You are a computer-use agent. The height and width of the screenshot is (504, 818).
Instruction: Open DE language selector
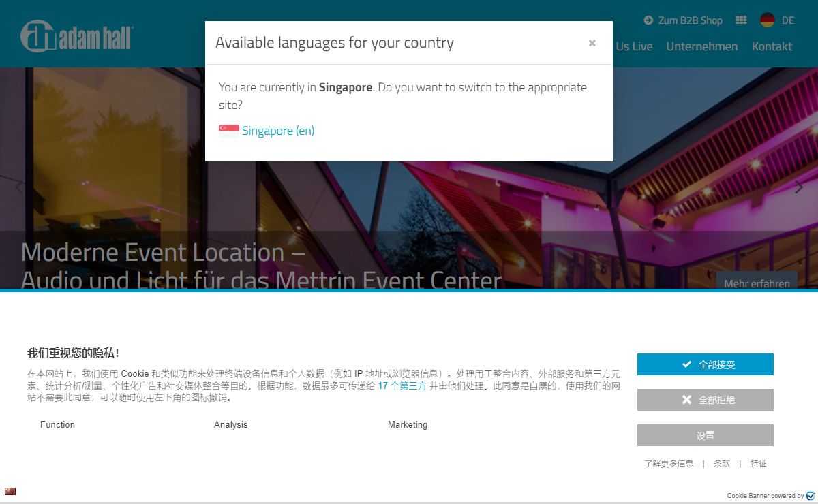click(x=787, y=20)
